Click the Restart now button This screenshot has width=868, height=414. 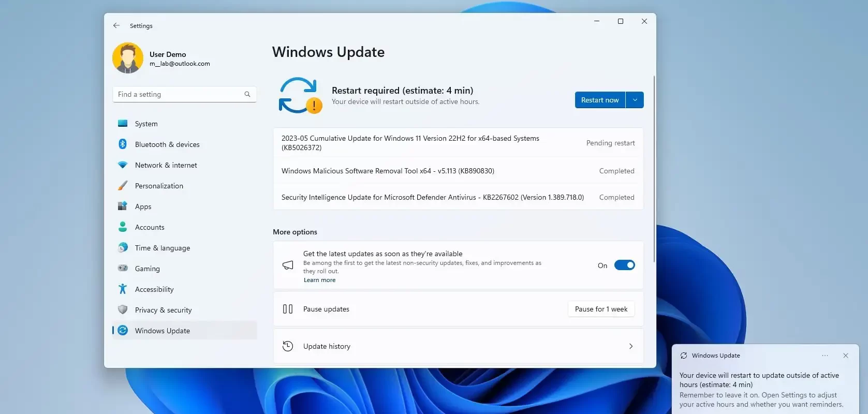(x=600, y=100)
